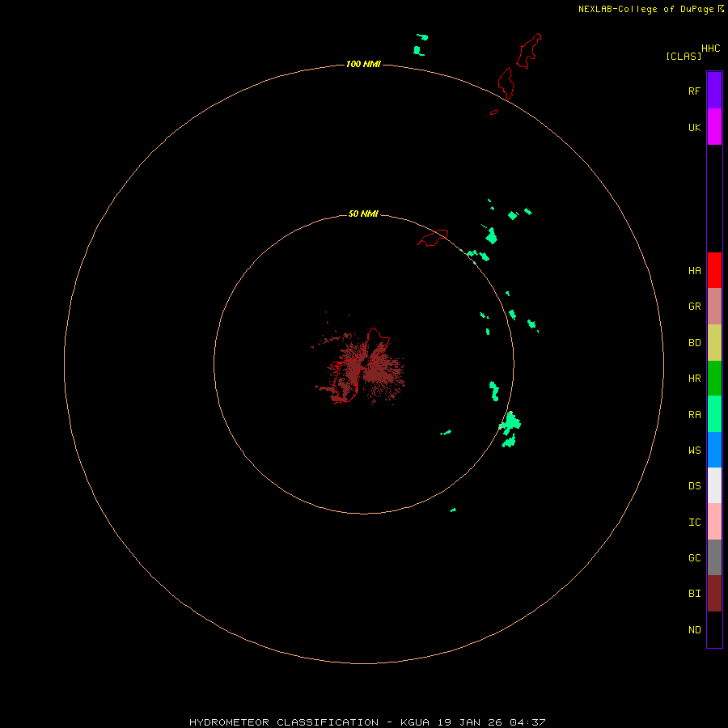Image resolution: width=728 pixels, height=728 pixels.
Task: Pick the RA light green swatch
Action: point(714,414)
